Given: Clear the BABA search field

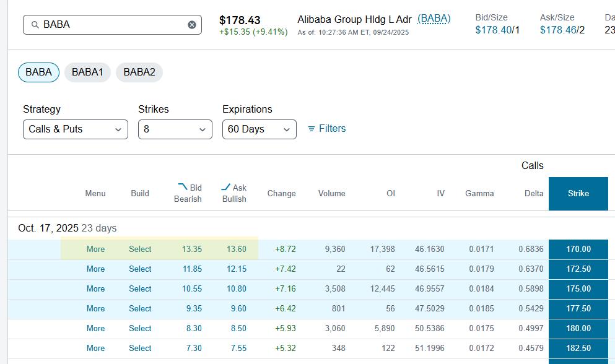Looking at the screenshot, I should pyautogui.click(x=192, y=25).
